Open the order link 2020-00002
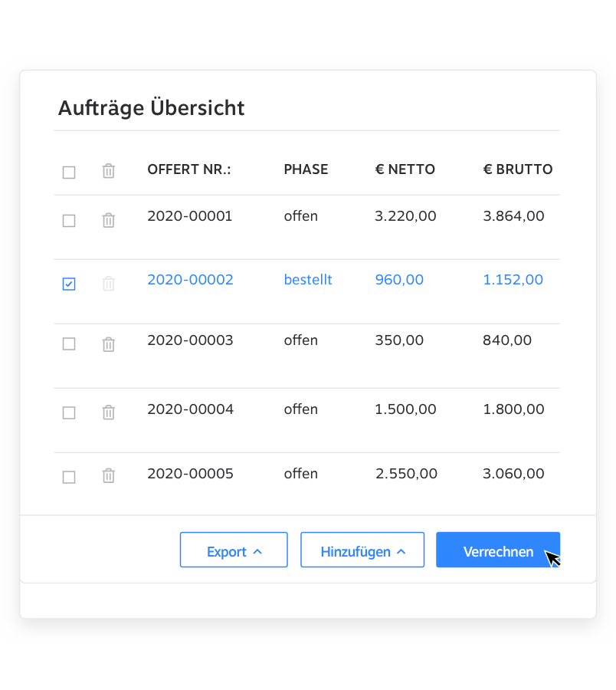Image resolution: width=616 pixels, height=690 pixels. coord(190,280)
